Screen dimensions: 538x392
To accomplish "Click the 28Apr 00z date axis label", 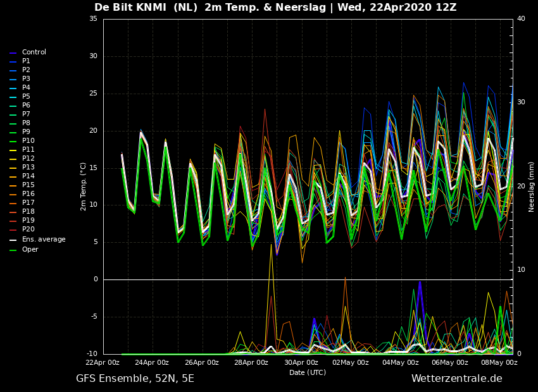I will 252,362.
